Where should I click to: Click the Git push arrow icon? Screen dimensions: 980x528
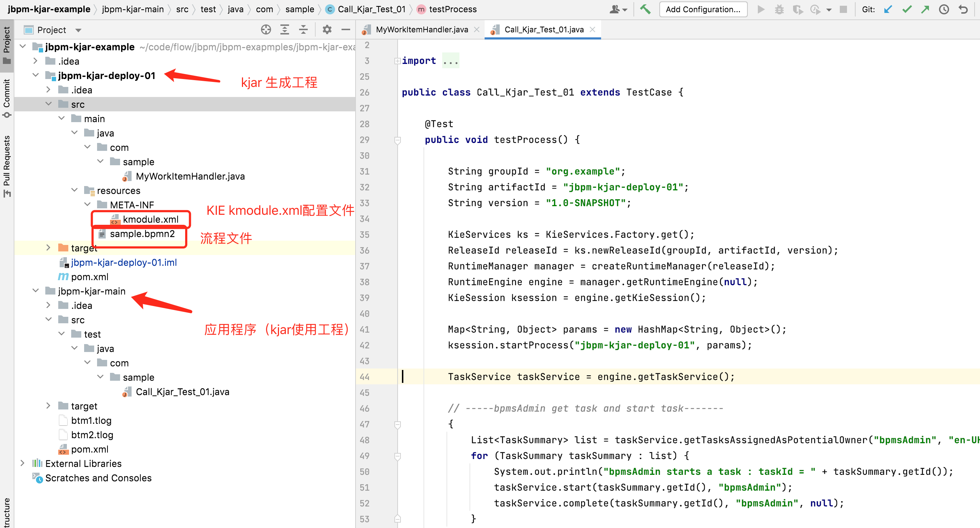click(x=925, y=9)
